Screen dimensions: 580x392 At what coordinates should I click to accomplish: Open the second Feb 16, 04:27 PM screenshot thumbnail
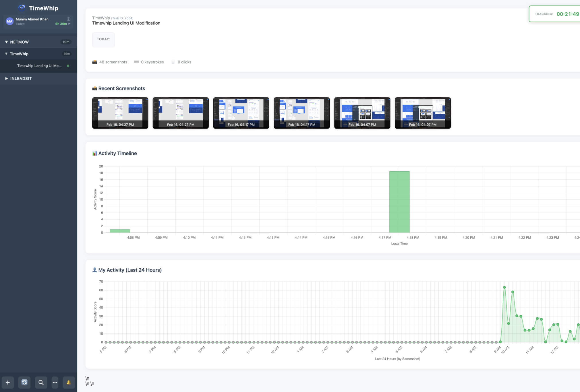tap(181, 113)
